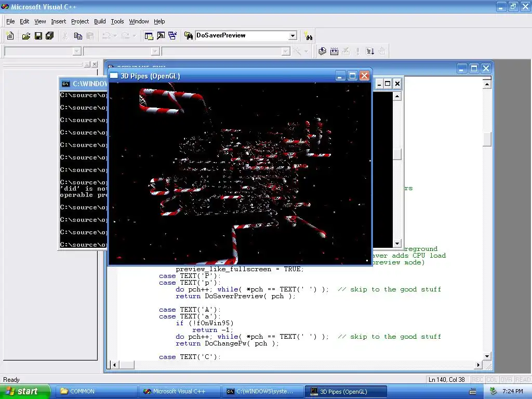The height and width of the screenshot is (399, 532).
Task: Click editor horizontal scrollbar right arrow
Action: coord(478,365)
